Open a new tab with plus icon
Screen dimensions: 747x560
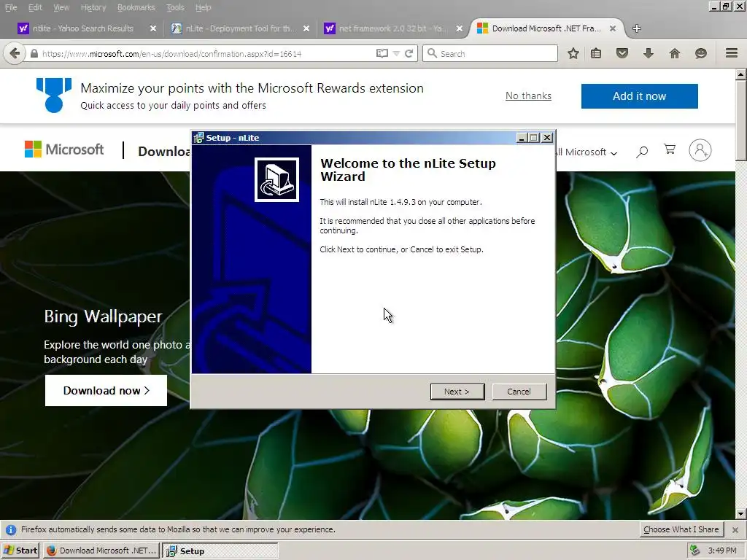636,28
